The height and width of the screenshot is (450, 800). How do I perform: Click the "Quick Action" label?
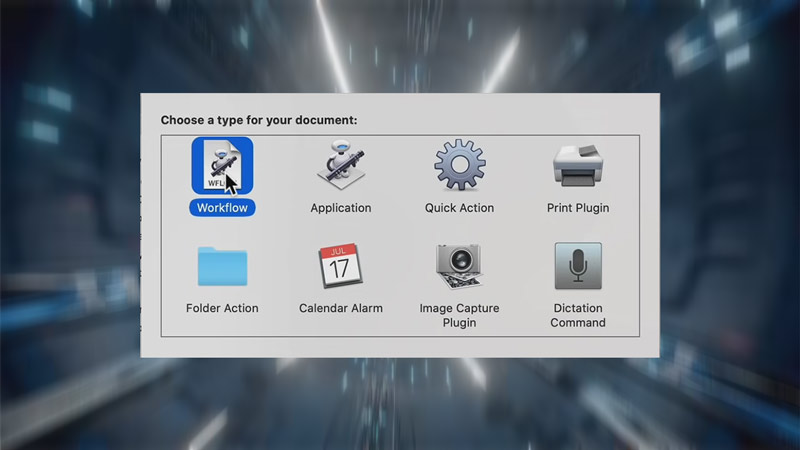coord(460,208)
